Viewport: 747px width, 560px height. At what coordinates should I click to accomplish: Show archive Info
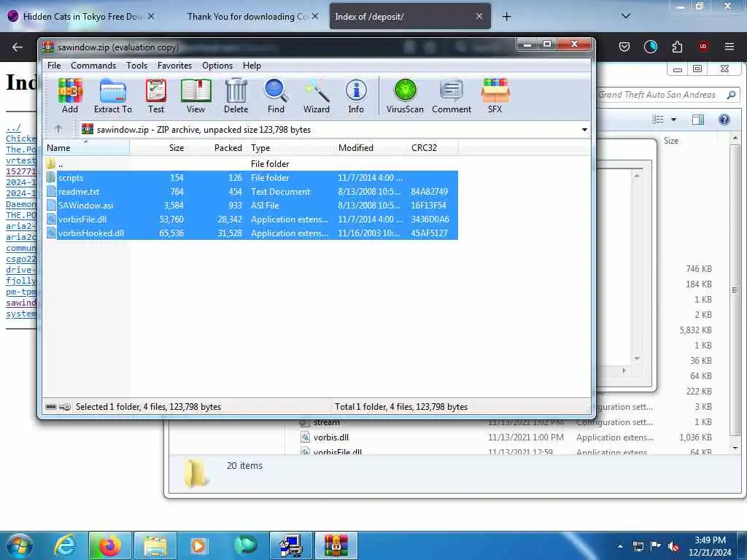[356, 96]
